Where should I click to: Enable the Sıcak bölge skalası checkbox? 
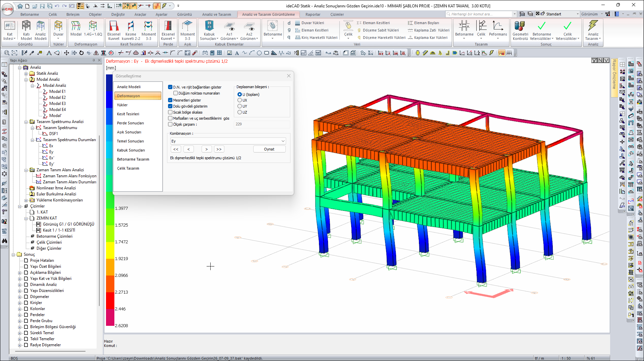(x=170, y=112)
